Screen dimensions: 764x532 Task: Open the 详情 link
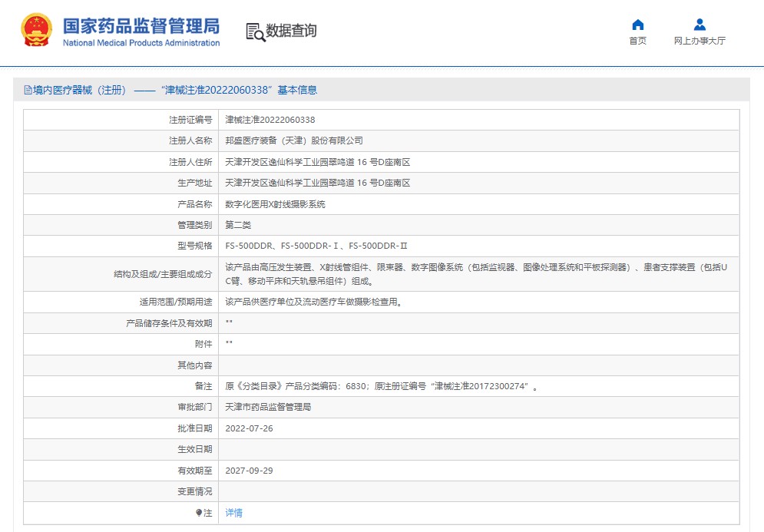[233, 513]
